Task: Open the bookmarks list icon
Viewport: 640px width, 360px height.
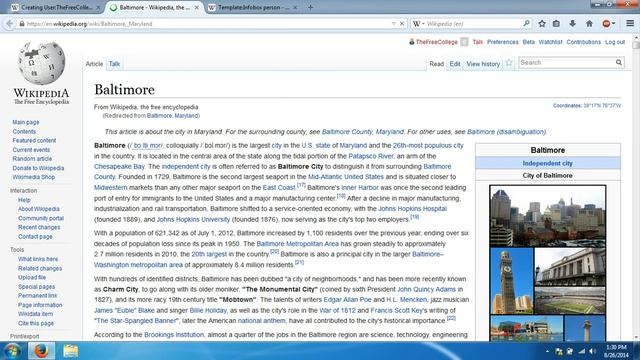Action: coord(556,24)
